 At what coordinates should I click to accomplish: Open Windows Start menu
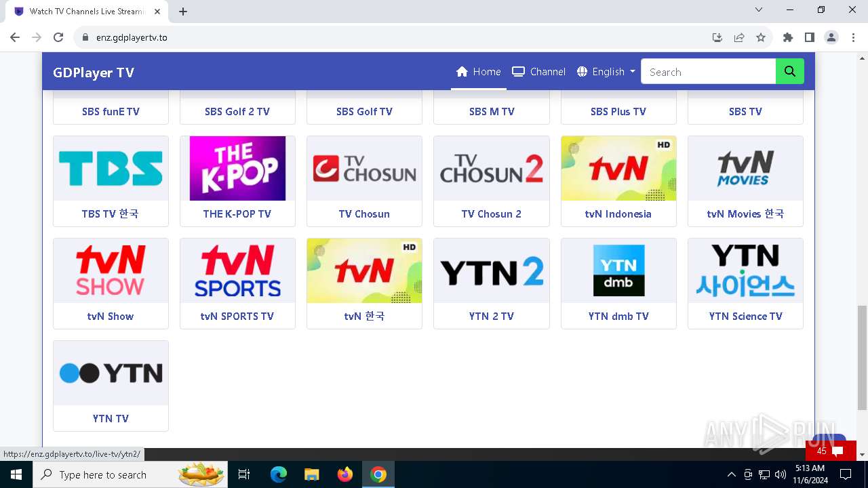(x=16, y=474)
